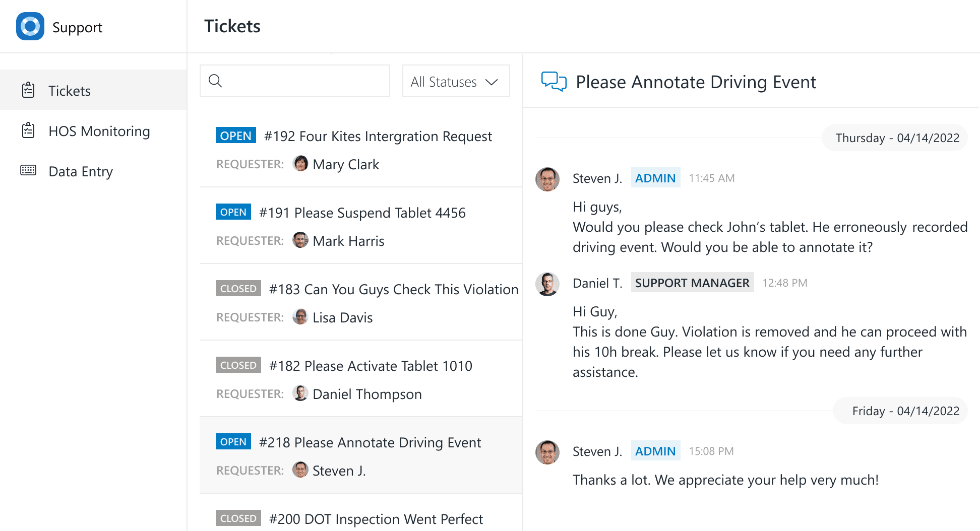980x531 pixels.
Task: Open the All Statuses dropdown
Action: tap(456, 81)
